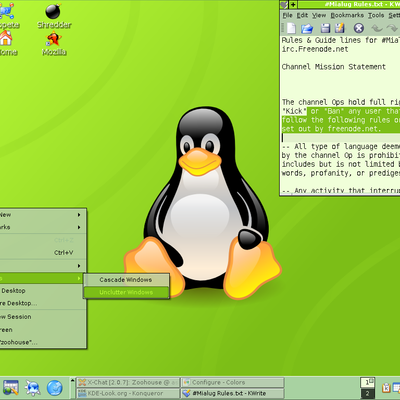This screenshot has height=400, width=400.
Task: Click the heart window menu icon on KWrite titlebar
Action: (x=284, y=5)
